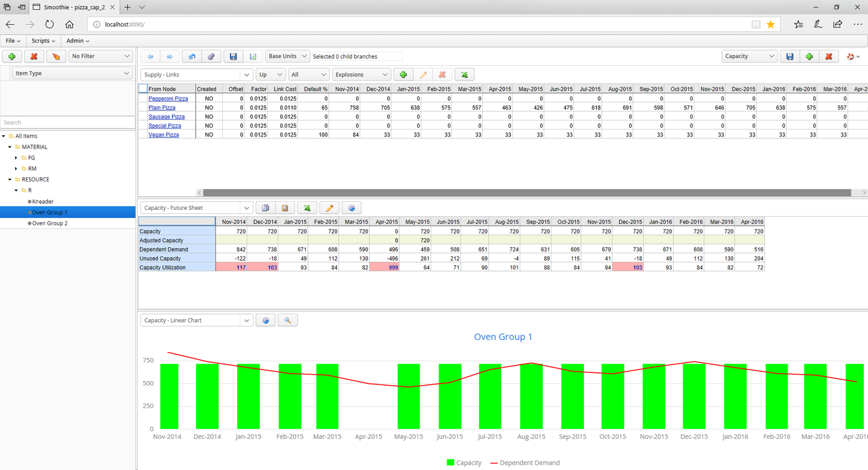Export the Supply - Links grid to Excel
868x470 pixels.
pyautogui.click(x=464, y=75)
